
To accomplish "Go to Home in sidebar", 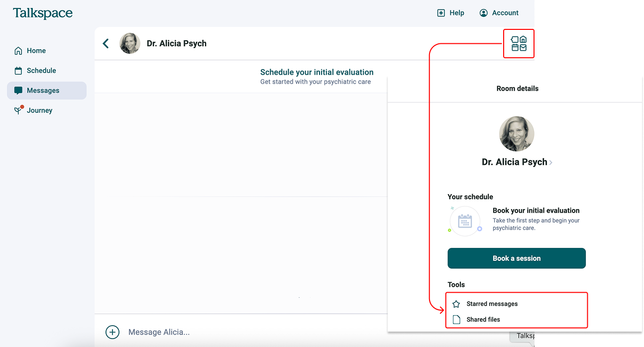I will click(47, 51).
